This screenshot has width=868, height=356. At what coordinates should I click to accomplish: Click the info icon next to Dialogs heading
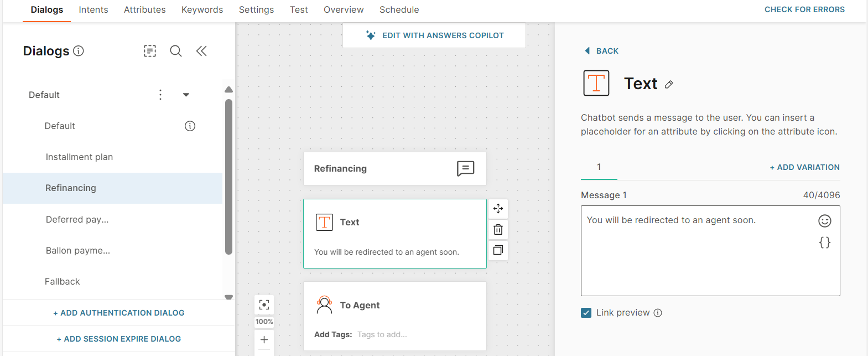(79, 51)
